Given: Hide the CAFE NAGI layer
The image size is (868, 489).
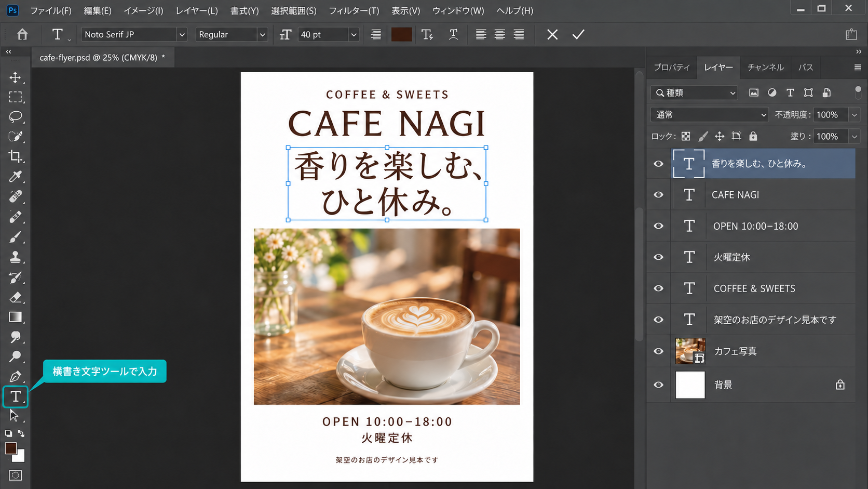Looking at the screenshot, I should tap(658, 195).
